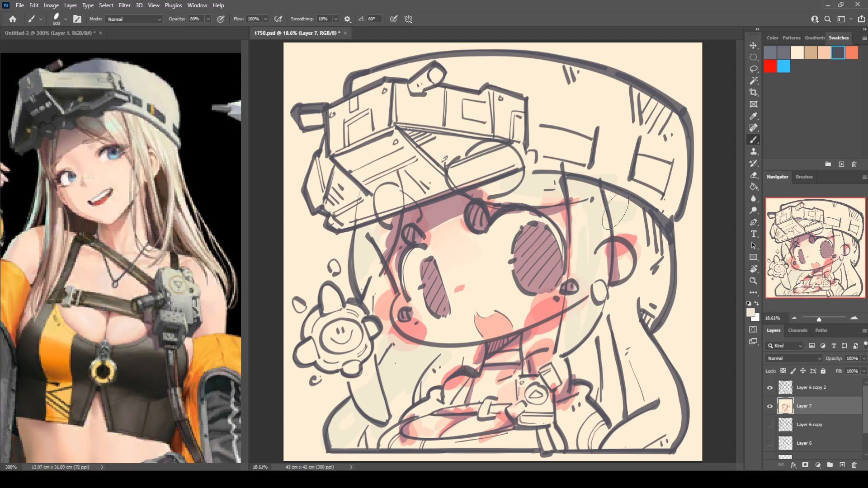Open the layer Fill dropdown arrow
This screenshot has width=868, height=488.
tap(864, 371)
